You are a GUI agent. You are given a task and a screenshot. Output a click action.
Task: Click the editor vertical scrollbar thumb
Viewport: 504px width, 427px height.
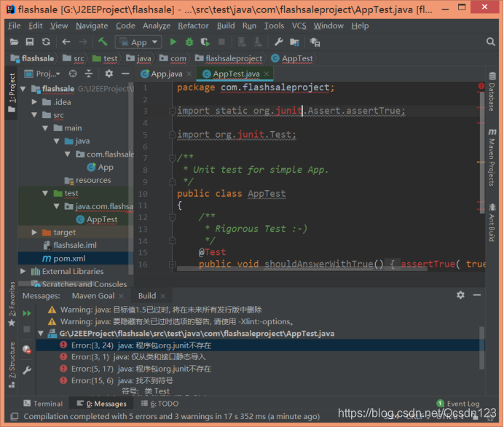(482, 153)
